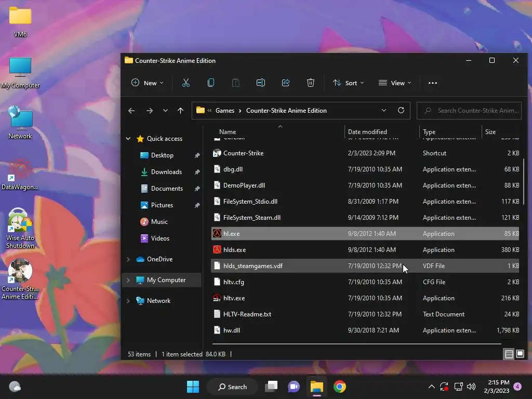Open weather widget in taskbar corner
532x399 pixels.
15,387
